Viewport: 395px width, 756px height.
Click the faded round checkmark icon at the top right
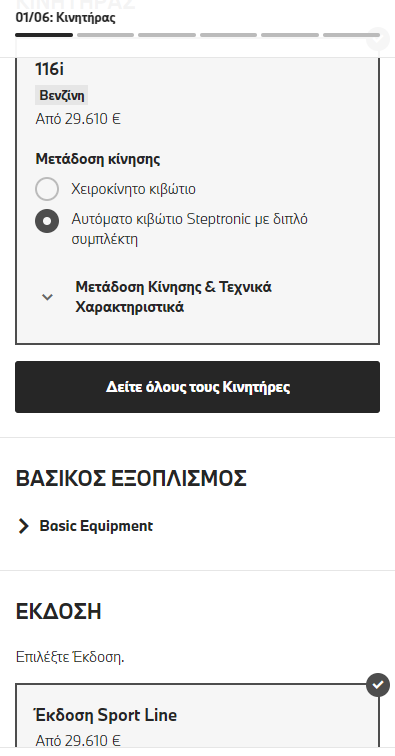[378, 40]
